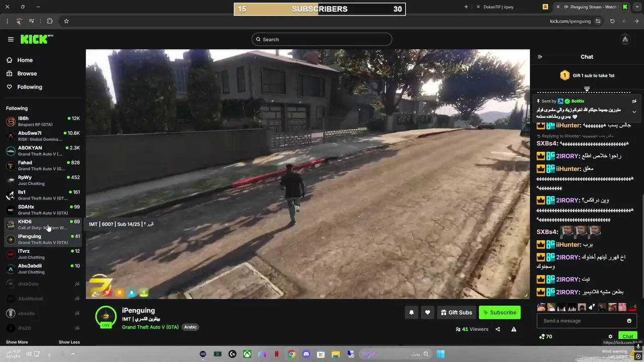Screen dimensions: 644x362
Task: Open Discord from the taskbar
Action: click(x=306, y=354)
